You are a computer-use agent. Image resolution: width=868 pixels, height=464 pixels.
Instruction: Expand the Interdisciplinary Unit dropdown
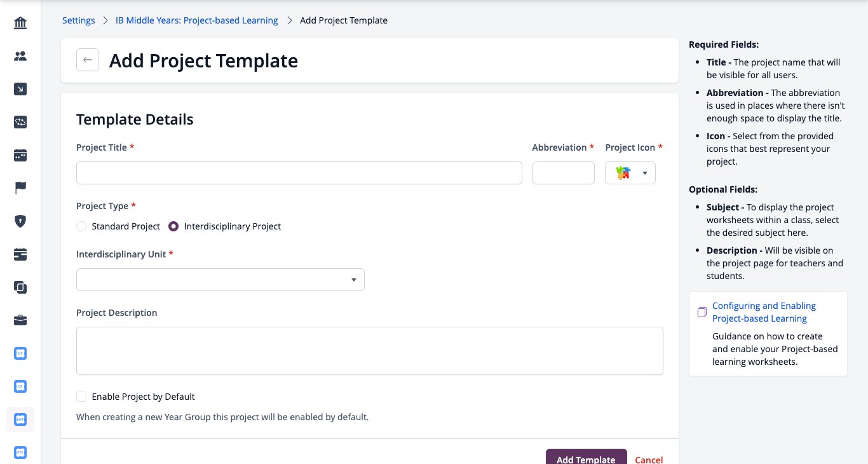[x=220, y=280]
